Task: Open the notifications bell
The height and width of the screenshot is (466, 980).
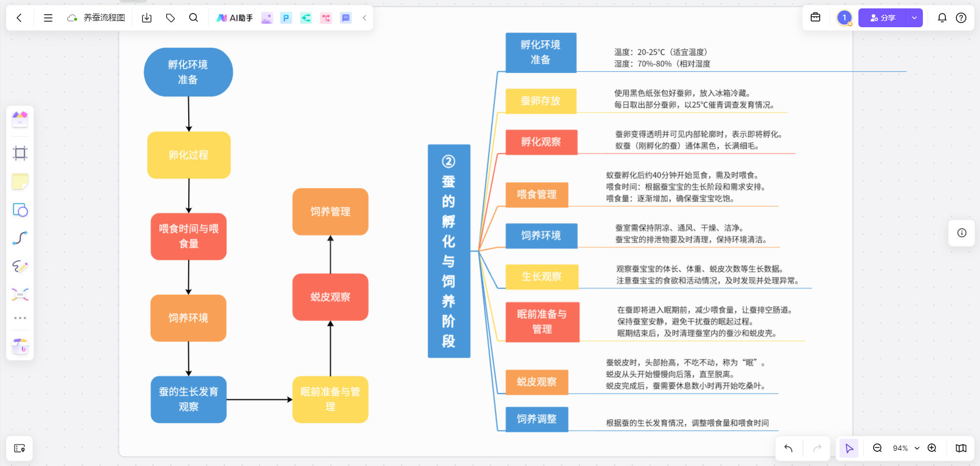Action: click(942, 18)
